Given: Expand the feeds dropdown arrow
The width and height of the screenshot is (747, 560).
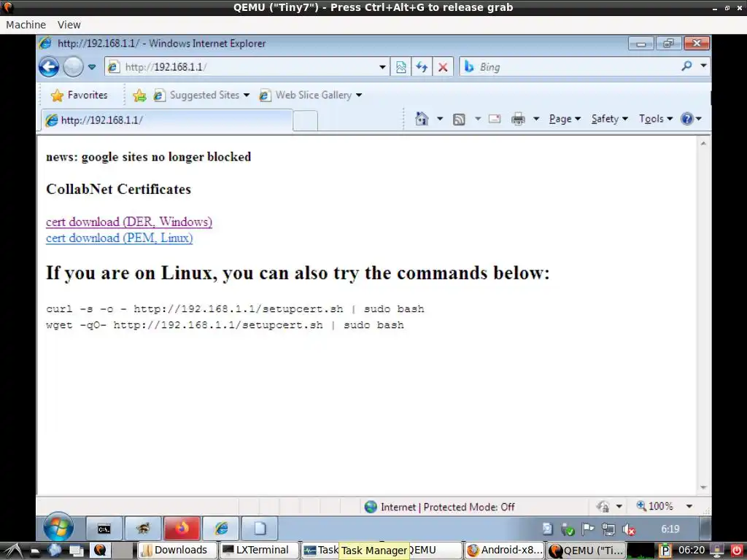Looking at the screenshot, I should (x=477, y=119).
